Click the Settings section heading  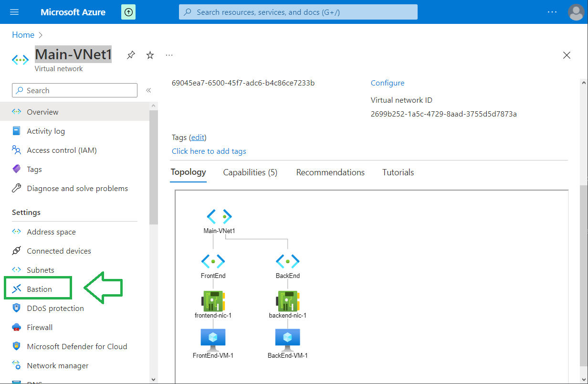point(26,213)
